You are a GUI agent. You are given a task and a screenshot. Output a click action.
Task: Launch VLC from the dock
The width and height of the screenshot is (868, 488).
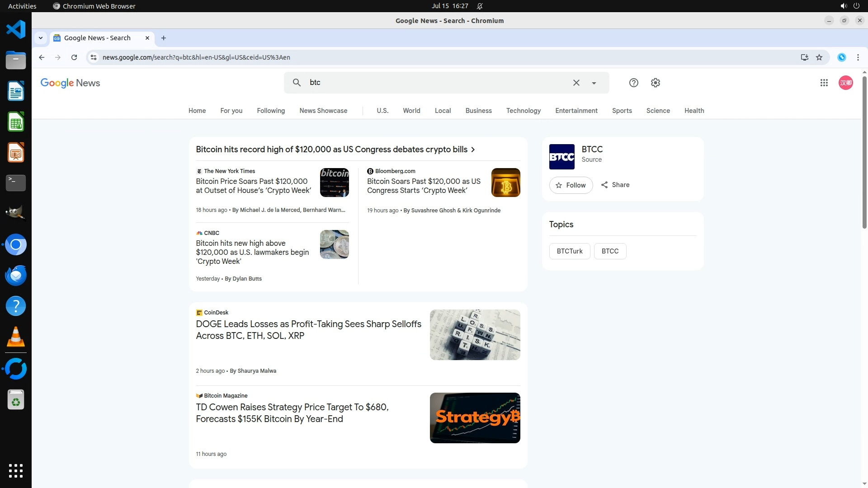coord(16,337)
